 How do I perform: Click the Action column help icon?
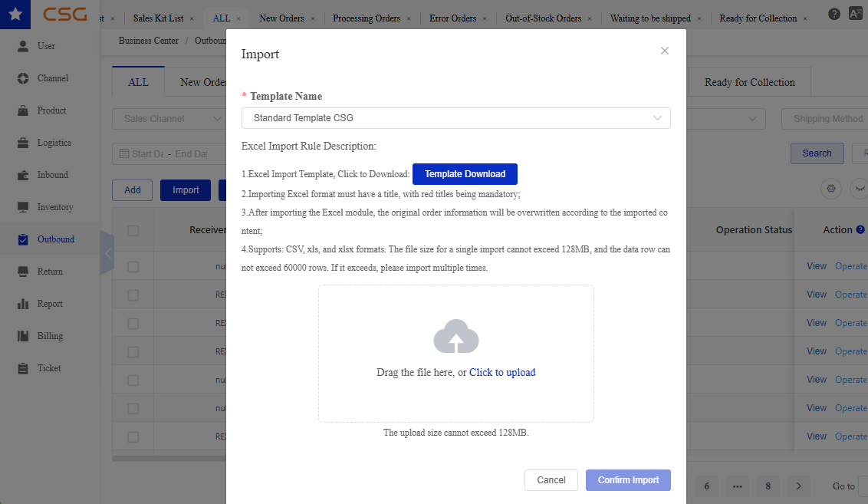[x=860, y=229]
